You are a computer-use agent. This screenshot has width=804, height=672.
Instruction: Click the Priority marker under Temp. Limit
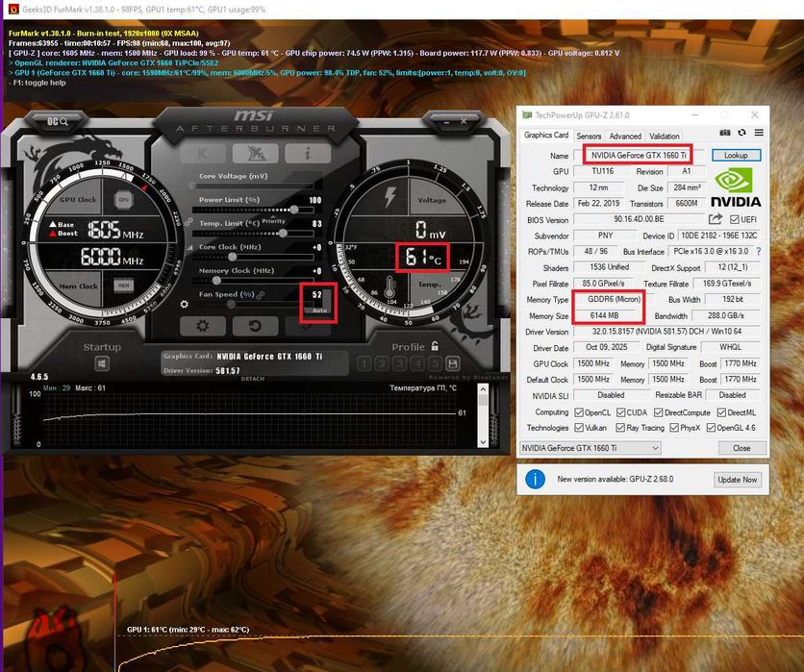(273, 221)
